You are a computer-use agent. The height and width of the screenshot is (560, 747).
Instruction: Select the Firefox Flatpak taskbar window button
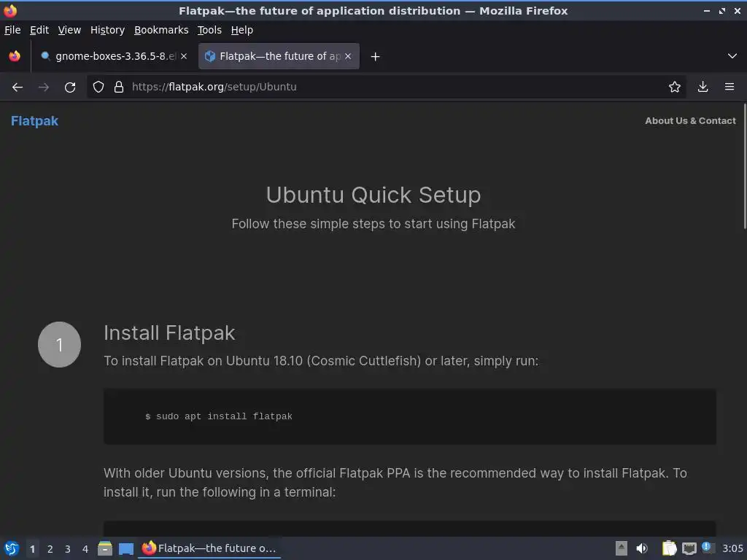[209, 548]
